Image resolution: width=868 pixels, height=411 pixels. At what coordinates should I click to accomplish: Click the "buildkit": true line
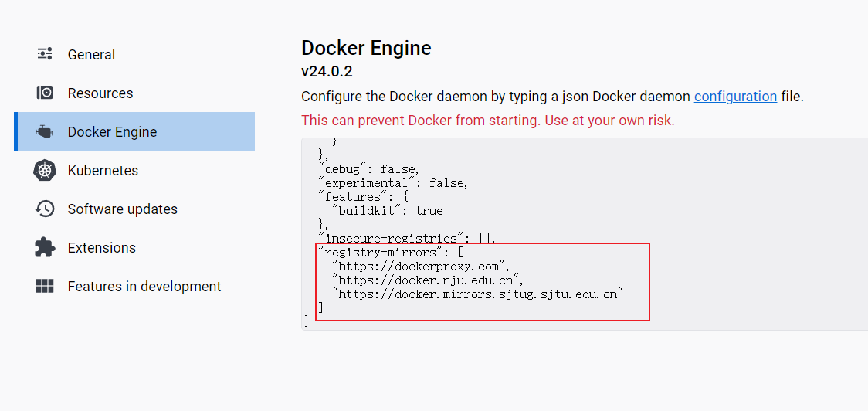click(x=387, y=210)
